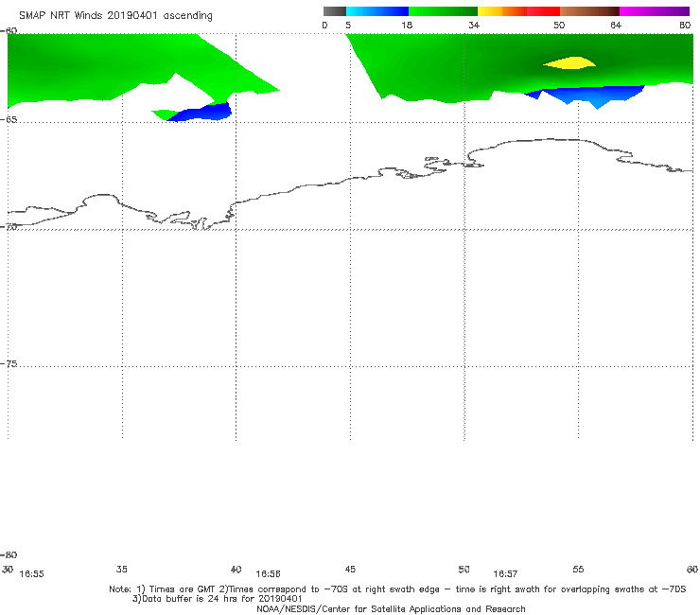Click the note text 'Times are GMT'
This screenshot has width=700, height=615.
coord(183,589)
